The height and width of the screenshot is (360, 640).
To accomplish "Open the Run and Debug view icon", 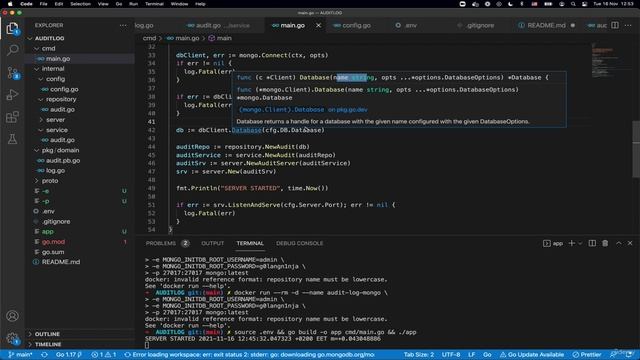I will (x=12, y=95).
